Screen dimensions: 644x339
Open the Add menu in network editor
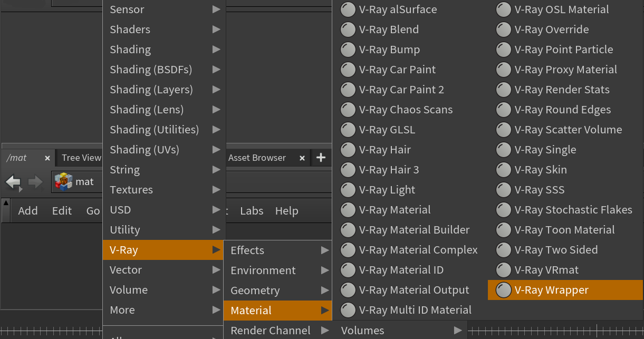[28, 211]
